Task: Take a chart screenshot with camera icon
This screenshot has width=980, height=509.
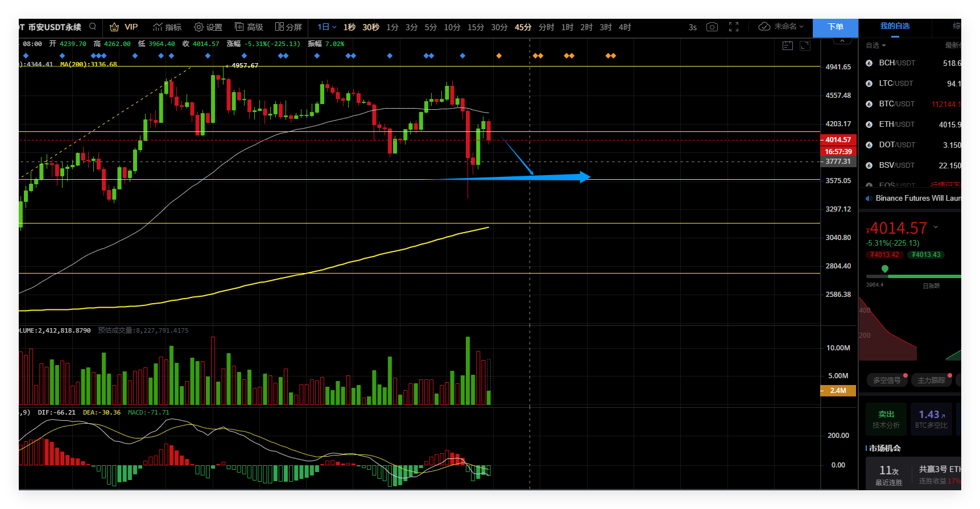Action: coord(712,27)
